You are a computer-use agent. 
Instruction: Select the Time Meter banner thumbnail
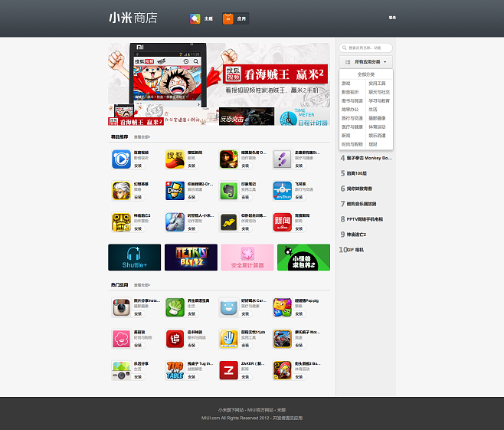pos(303,116)
